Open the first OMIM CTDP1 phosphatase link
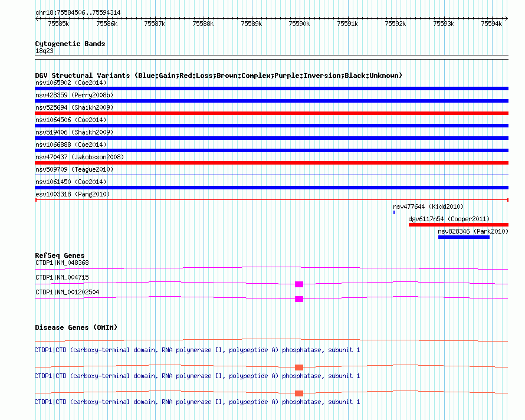The image size is (525, 420). click(197, 350)
